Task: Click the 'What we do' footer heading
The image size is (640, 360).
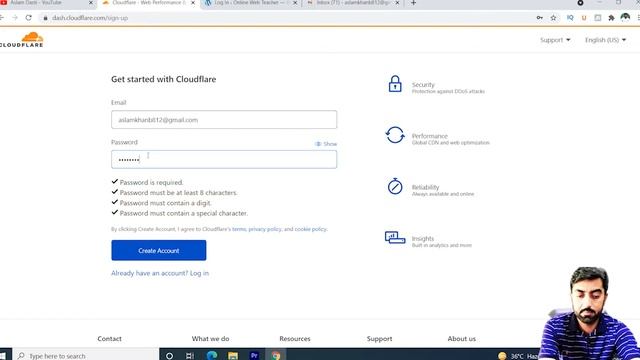Action: point(210,338)
